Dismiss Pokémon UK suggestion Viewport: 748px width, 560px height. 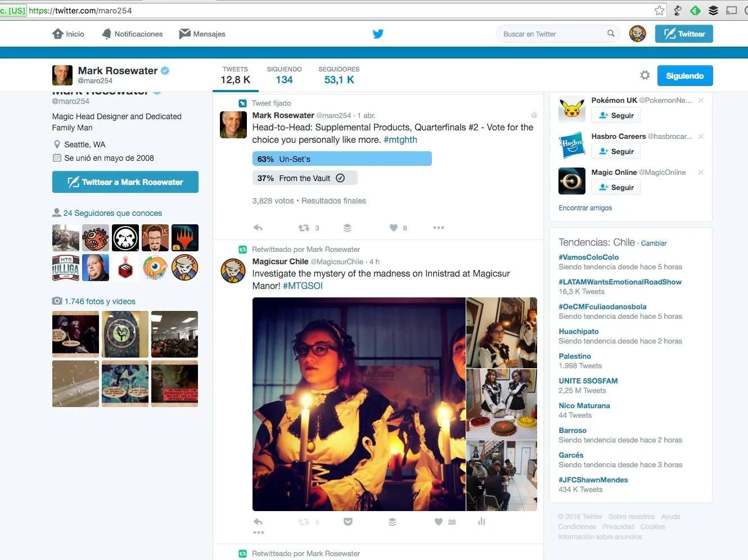pyautogui.click(x=701, y=101)
